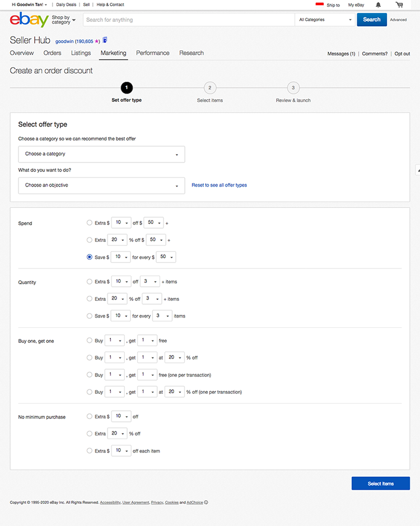Click the Comments? link
420x526 pixels.
(375, 54)
